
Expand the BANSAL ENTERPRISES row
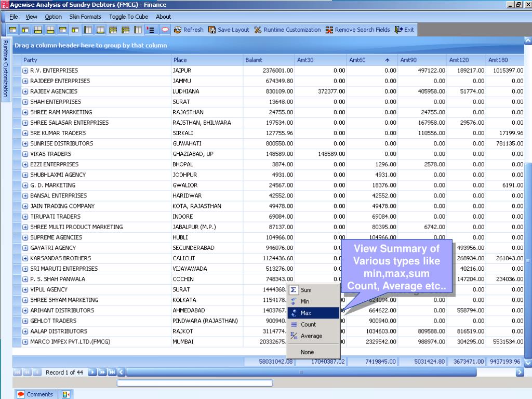coord(25,196)
